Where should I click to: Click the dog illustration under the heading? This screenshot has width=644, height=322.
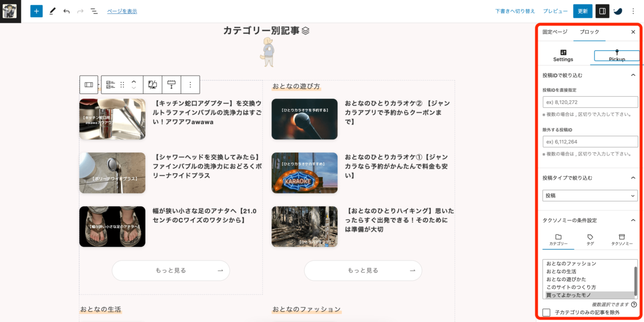(267, 52)
